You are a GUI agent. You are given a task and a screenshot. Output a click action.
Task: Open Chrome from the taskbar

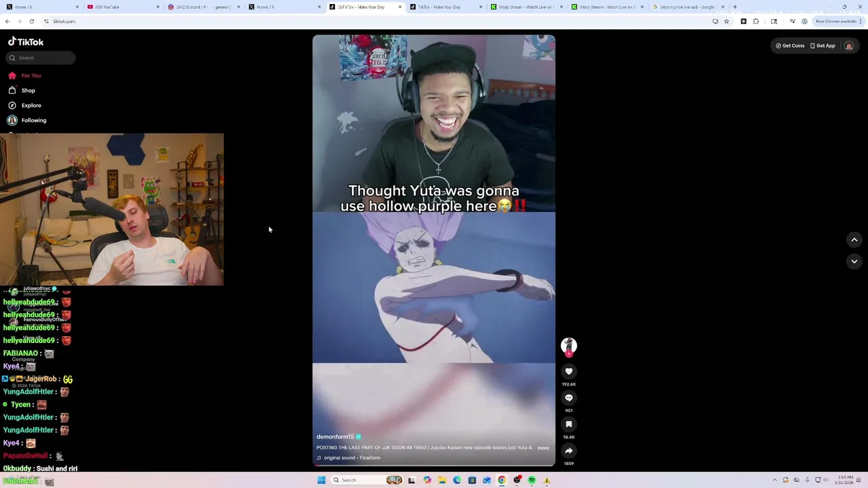pos(502,480)
